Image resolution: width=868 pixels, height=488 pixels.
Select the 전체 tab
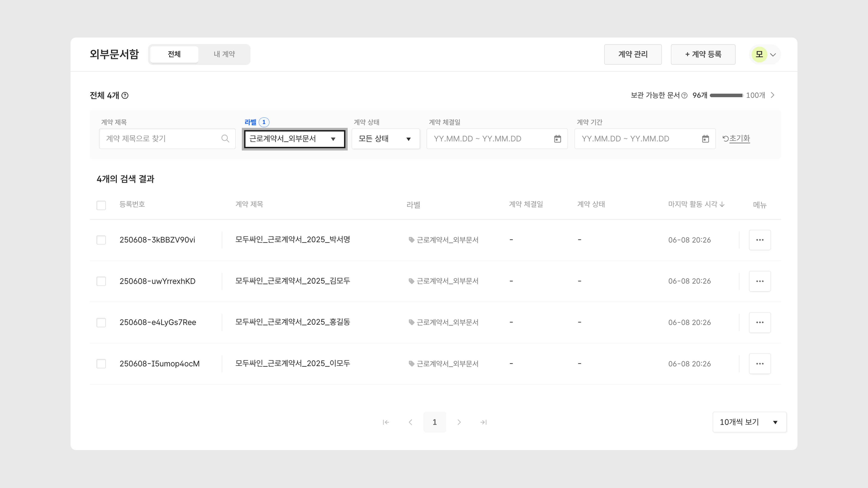coord(174,54)
